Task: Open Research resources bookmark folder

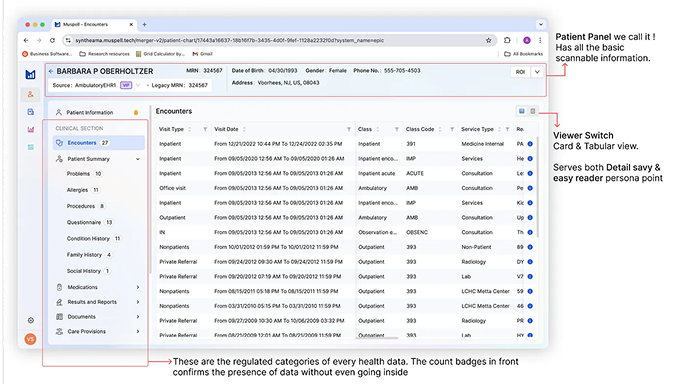Action: pyautogui.click(x=105, y=54)
